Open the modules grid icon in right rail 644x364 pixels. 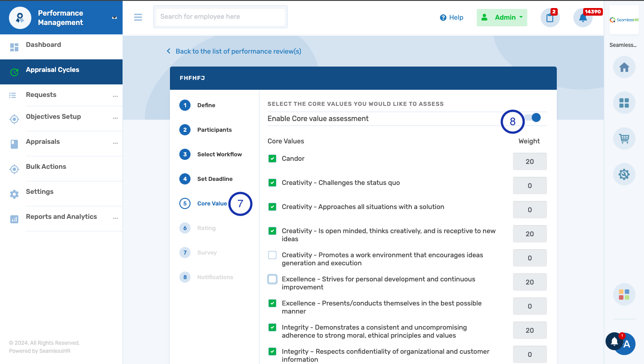(624, 103)
